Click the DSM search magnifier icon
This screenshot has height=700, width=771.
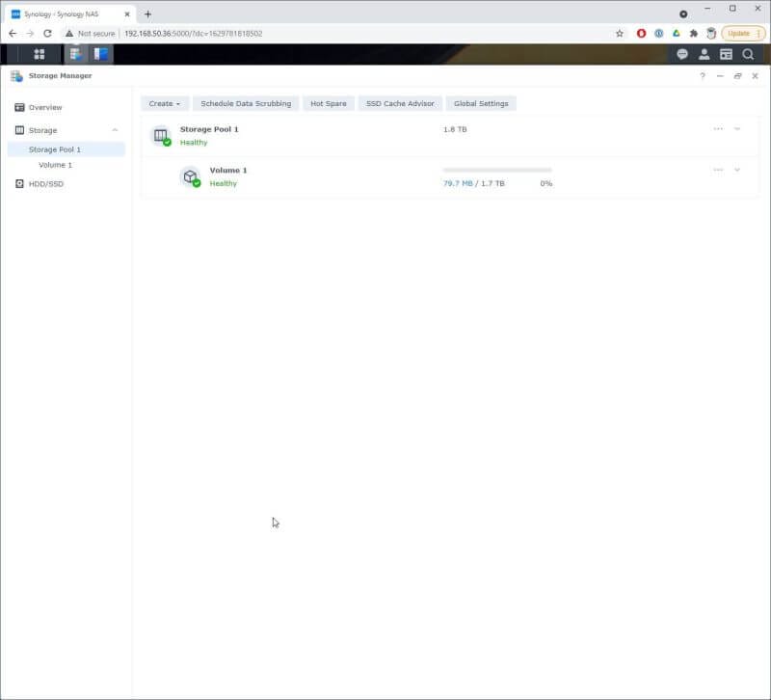click(x=750, y=54)
